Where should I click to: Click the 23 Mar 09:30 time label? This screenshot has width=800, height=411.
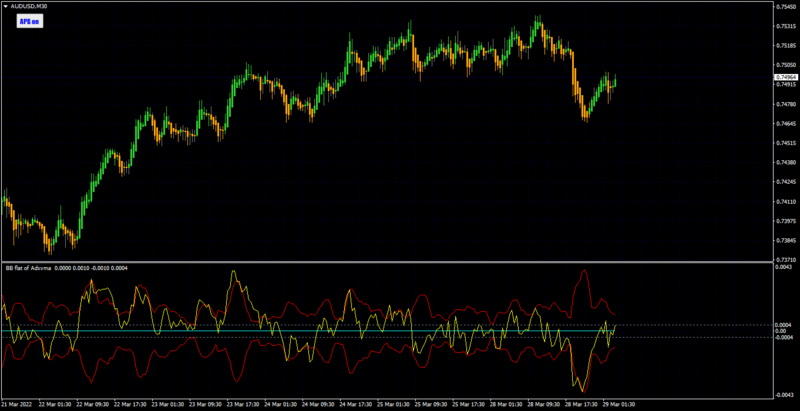click(205, 403)
